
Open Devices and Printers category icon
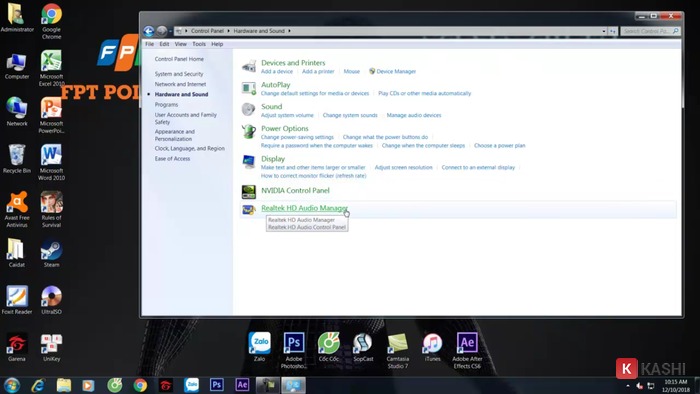249,66
